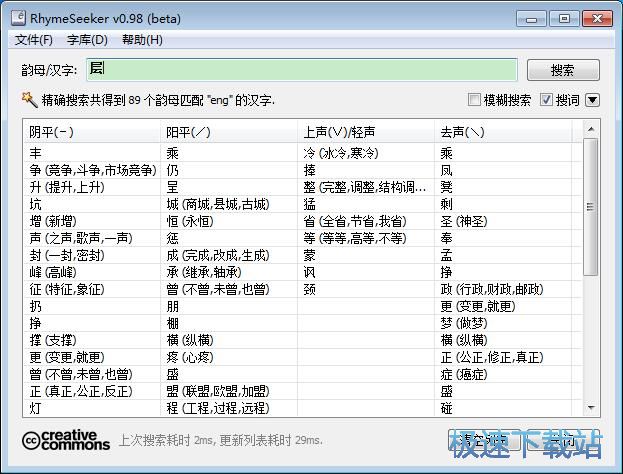Screen dimensions: 623x474
Task: Select the 成 (完成,改成,生成) entry
Action: (218, 255)
